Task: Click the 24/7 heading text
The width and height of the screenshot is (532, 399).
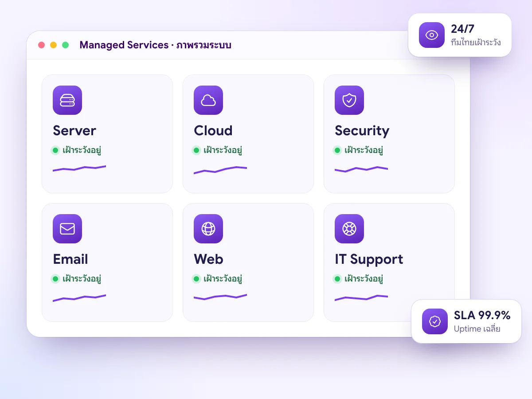Action: (x=462, y=29)
